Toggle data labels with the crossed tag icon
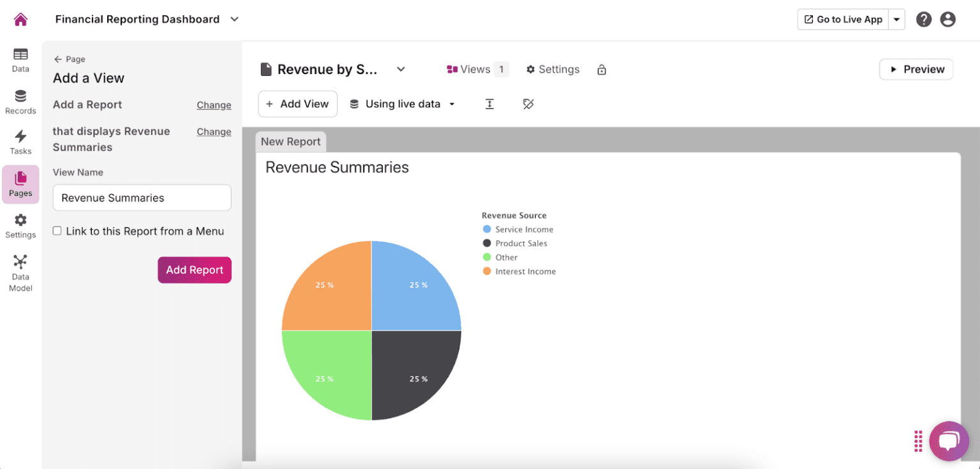 (528, 103)
